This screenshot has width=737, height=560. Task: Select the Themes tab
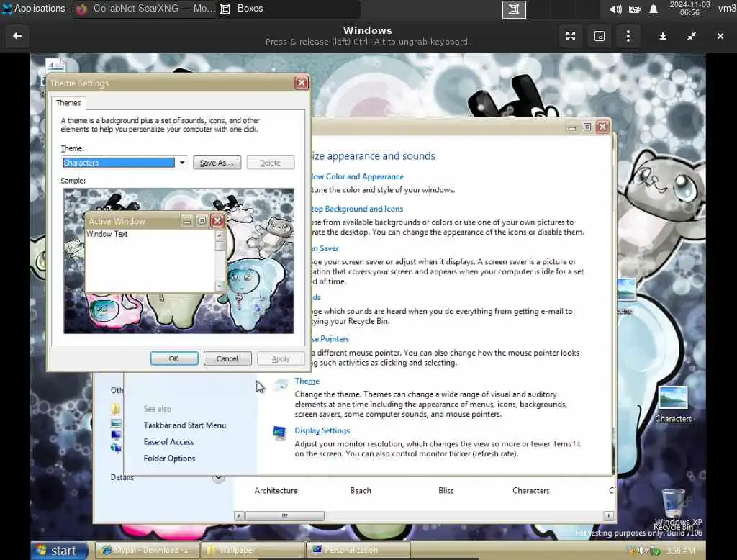(68, 102)
